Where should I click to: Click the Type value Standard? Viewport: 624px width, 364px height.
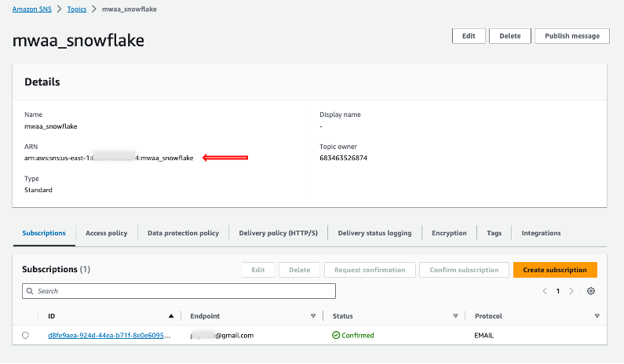tap(38, 190)
